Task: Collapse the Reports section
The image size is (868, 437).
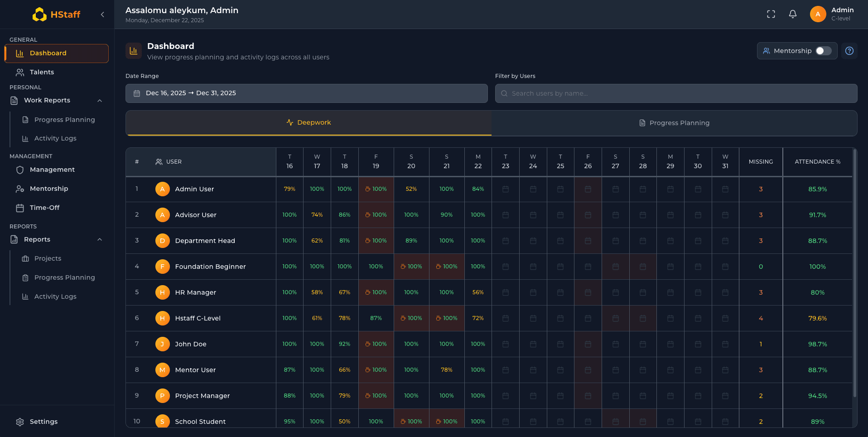Action: [x=100, y=239]
